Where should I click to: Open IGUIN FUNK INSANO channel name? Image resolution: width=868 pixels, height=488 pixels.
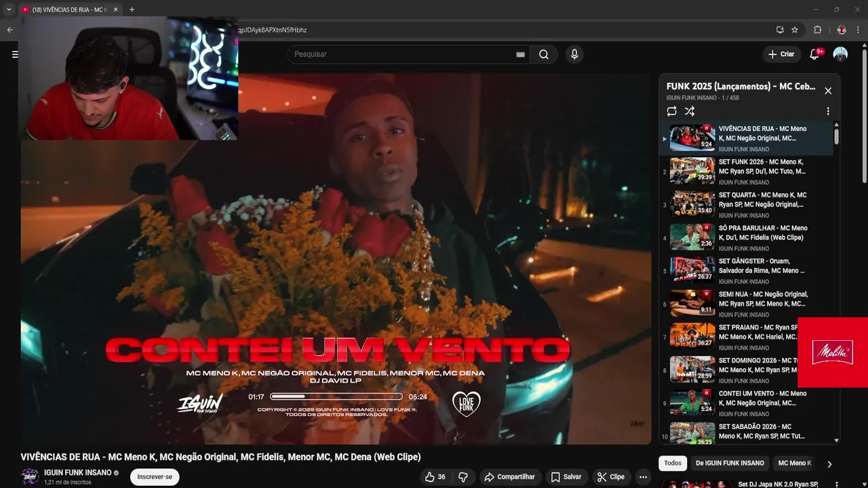click(77, 472)
